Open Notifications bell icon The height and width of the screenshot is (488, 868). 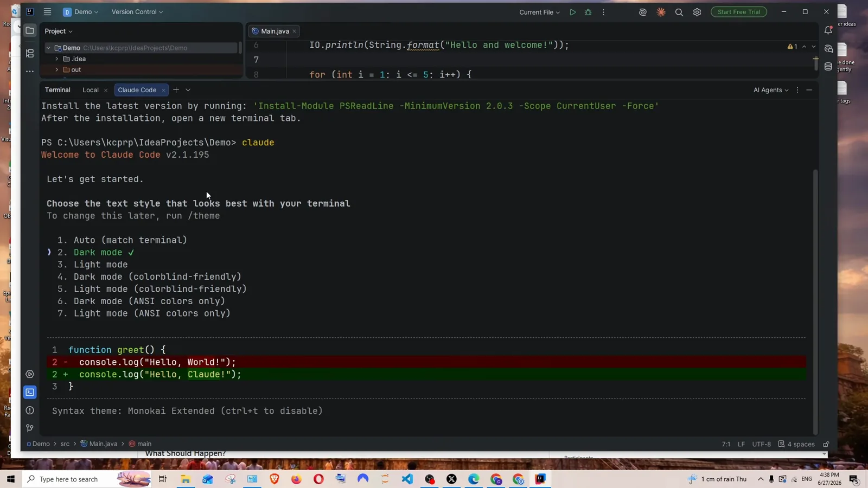(828, 30)
